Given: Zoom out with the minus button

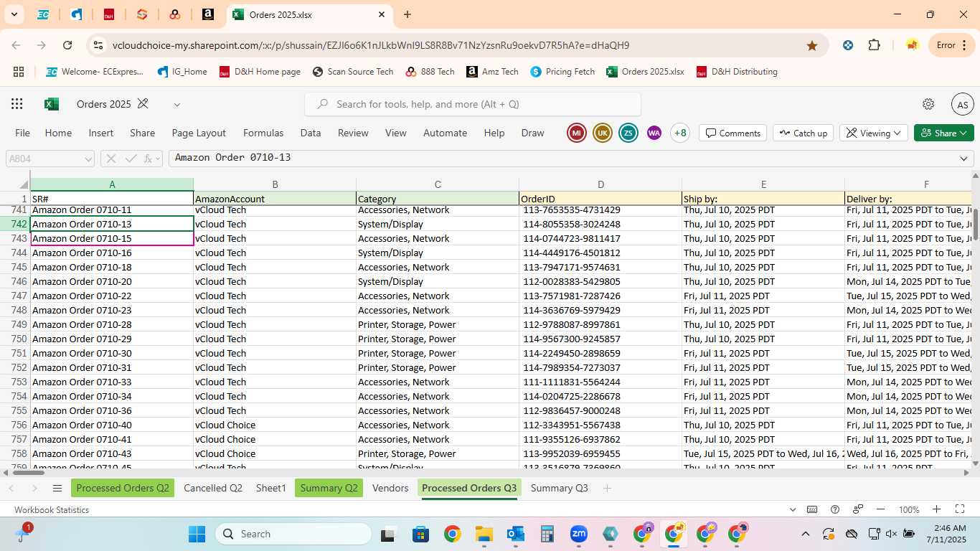Looking at the screenshot, I should (x=880, y=509).
